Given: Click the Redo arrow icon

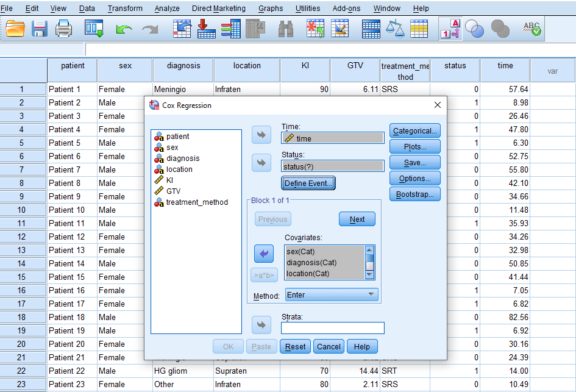Looking at the screenshot, I should 150,29.
